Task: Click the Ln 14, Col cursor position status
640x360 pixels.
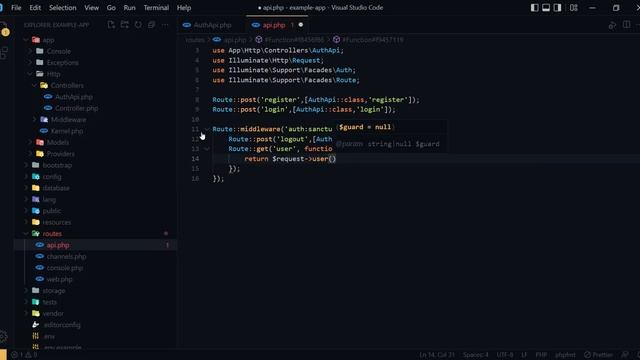Action: (437, 355)
